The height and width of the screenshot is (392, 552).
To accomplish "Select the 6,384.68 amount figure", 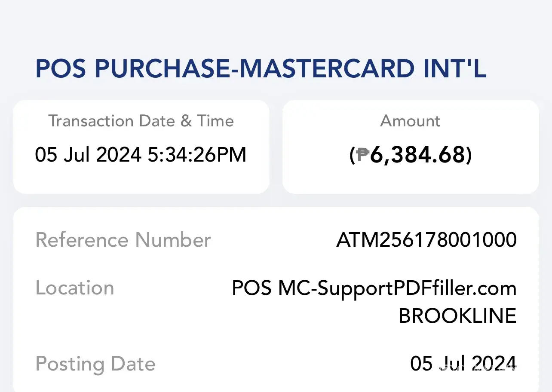I will 417,155.
